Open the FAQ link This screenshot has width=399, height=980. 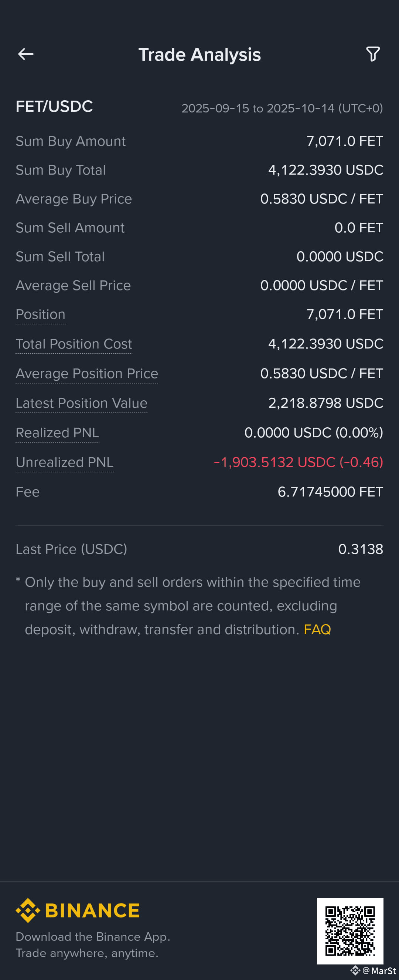[317, 629]
